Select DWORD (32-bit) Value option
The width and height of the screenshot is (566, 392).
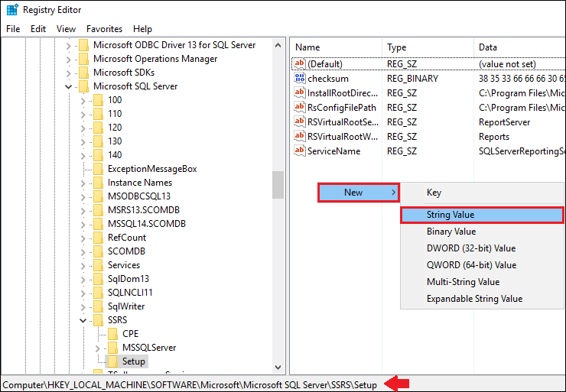tap(482, 248)
